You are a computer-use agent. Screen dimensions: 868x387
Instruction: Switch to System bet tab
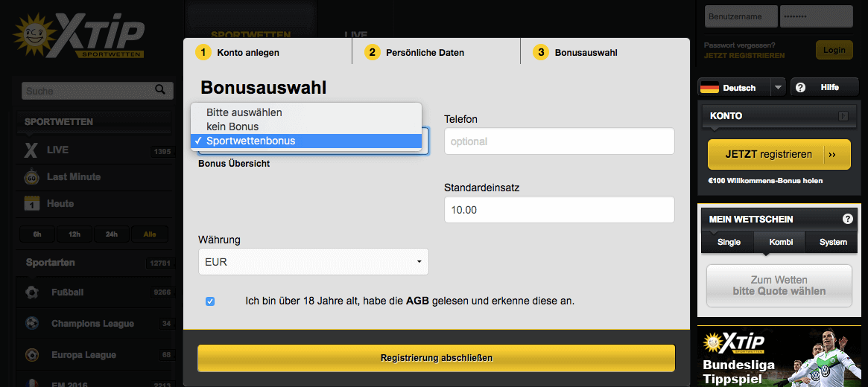click(833, 242)
